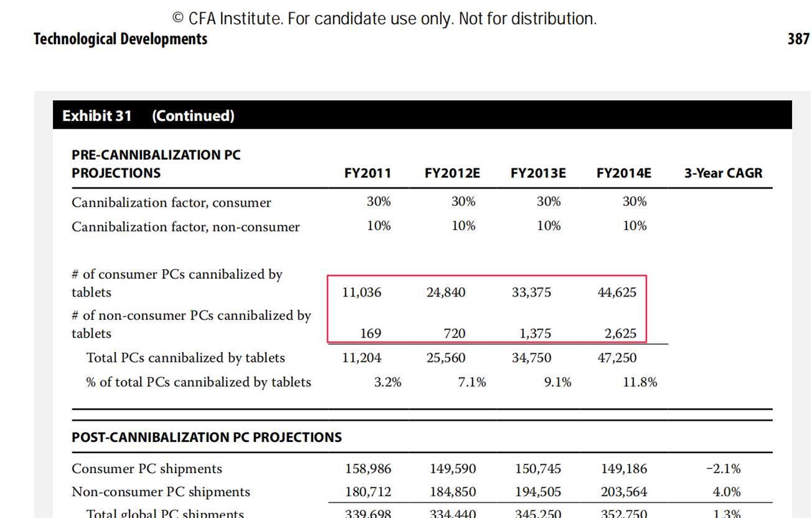Select the FY2011 column header
The height and width of the screenshot is (518, 812).
pos(367,173)
